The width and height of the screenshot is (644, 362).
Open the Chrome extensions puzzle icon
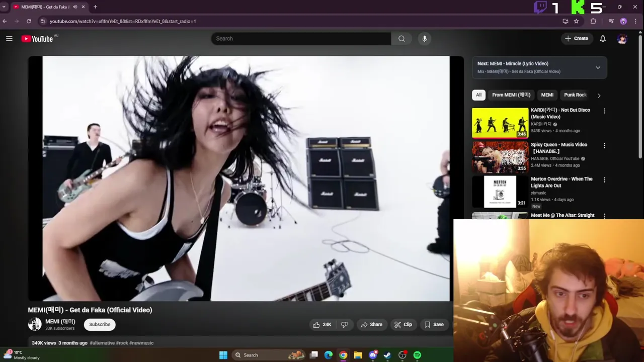click(593, 21)
